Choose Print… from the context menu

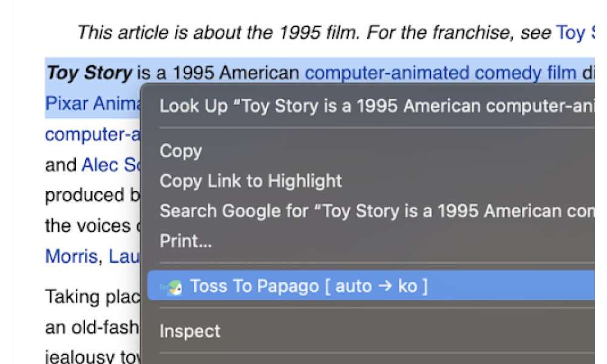pyautogui.click(x=186, y=241)
